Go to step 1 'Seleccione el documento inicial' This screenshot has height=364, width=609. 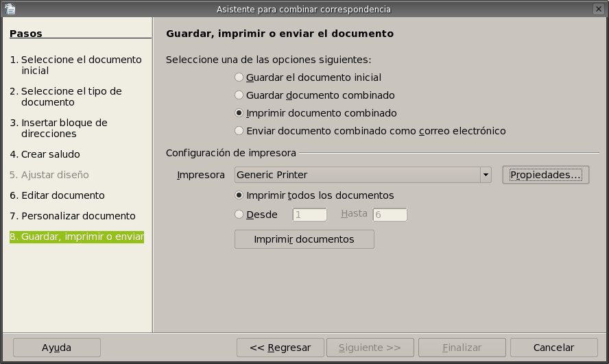pos(75,65)
